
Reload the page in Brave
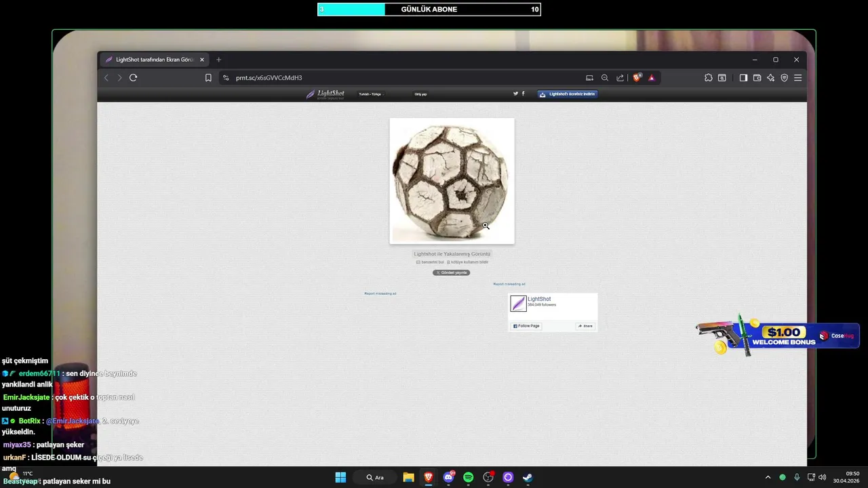point(133,78)
